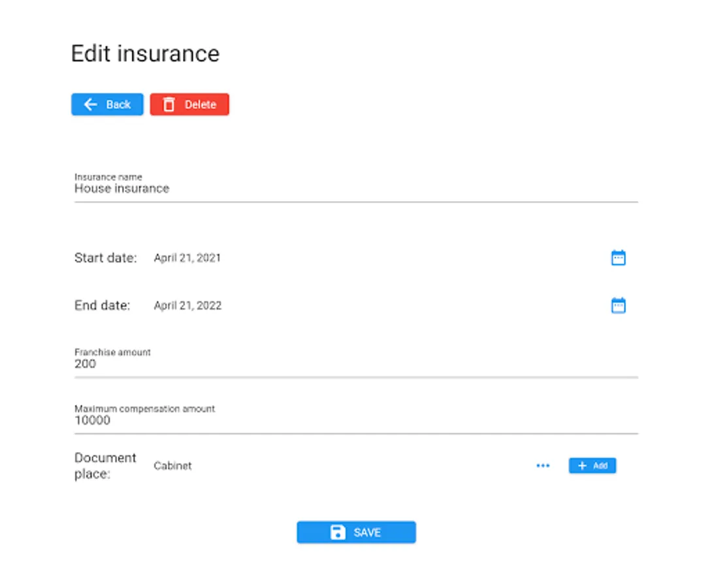The height and width of the screenshot is (588, 710).
Task: Click the Document place label
Action: [x=105, y=466]
